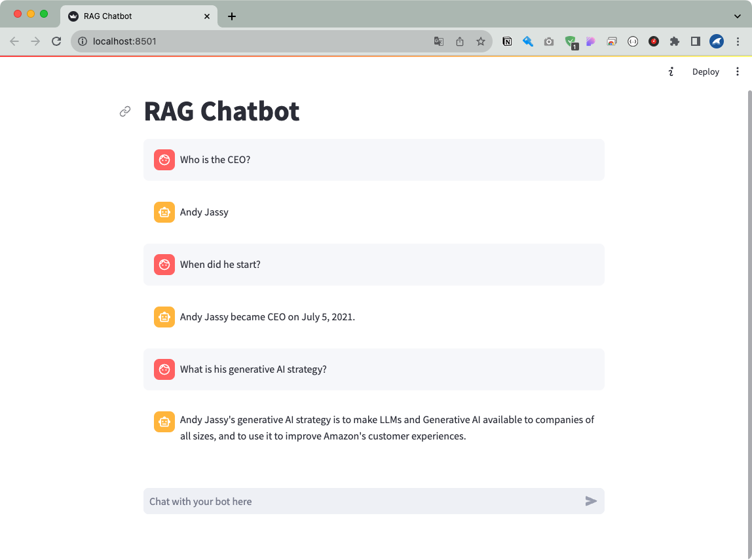Click the bot avatar beside "Andy Jassy" reply

coord(164,212)
